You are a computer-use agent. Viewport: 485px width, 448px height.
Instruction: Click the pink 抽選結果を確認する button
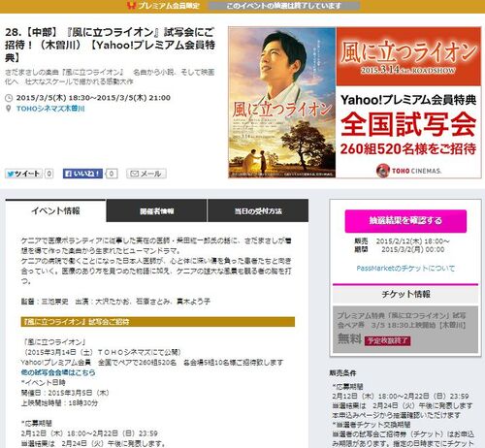click(405, 221)
